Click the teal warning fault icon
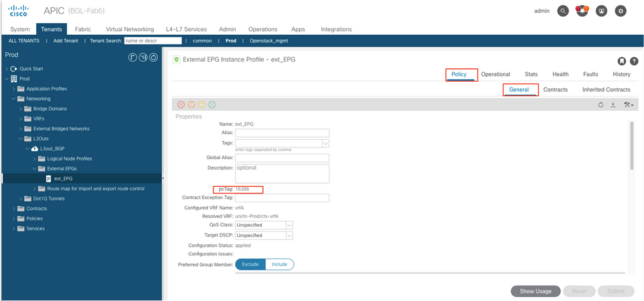The height and width of the screenshot is (301, 644). tap(212, 104)
